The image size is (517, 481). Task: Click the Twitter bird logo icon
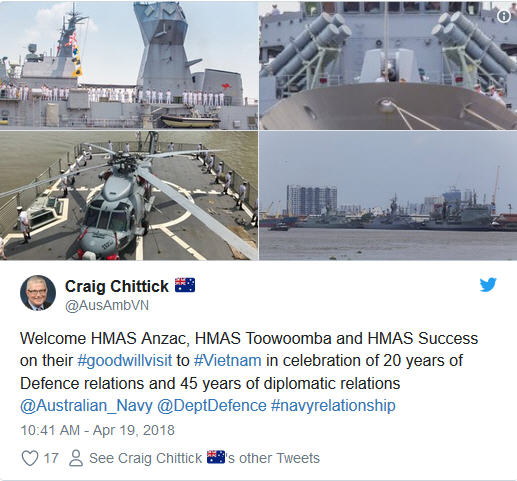point(488,285)
